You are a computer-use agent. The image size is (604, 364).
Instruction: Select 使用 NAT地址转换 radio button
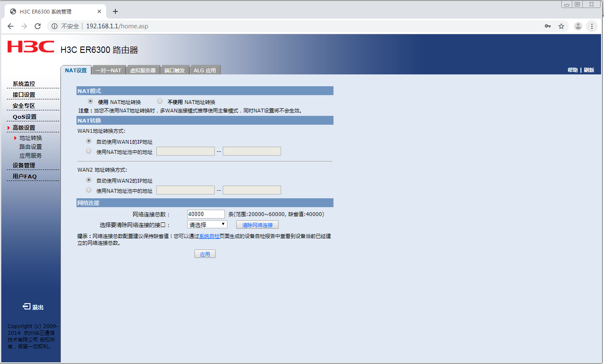(x=90, y=101)
